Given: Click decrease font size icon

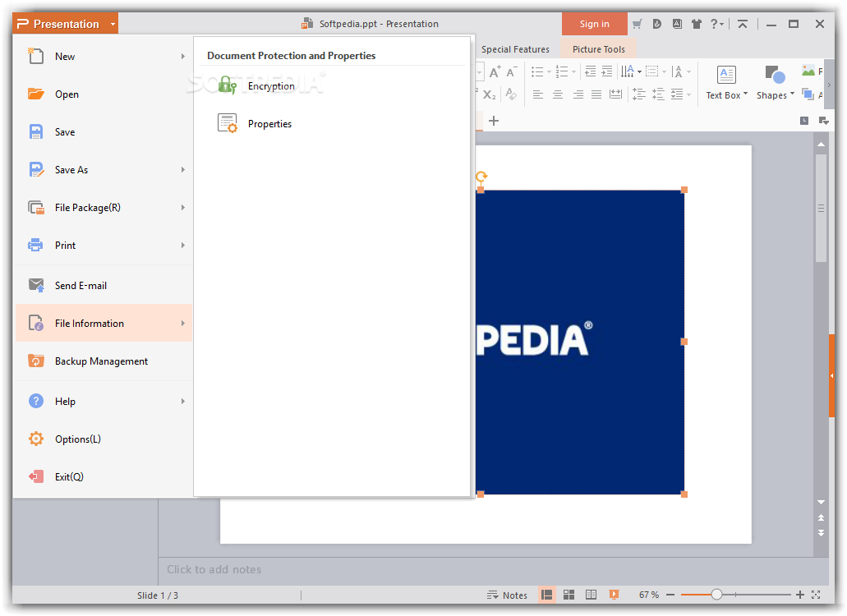Looking at the screenshot, I should point(512,71).
